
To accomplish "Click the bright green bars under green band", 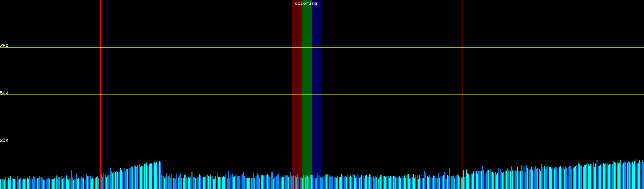I will point(307,183).
